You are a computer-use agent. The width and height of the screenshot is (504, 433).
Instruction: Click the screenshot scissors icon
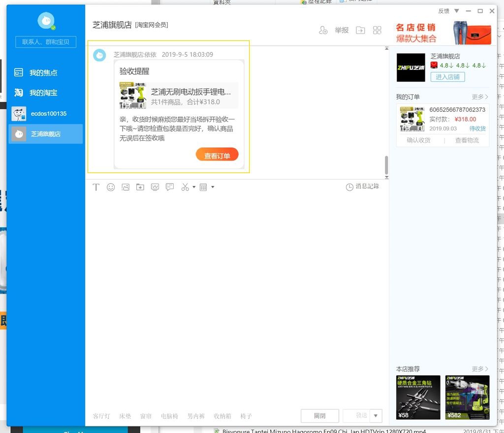click(x=185, y=187)
